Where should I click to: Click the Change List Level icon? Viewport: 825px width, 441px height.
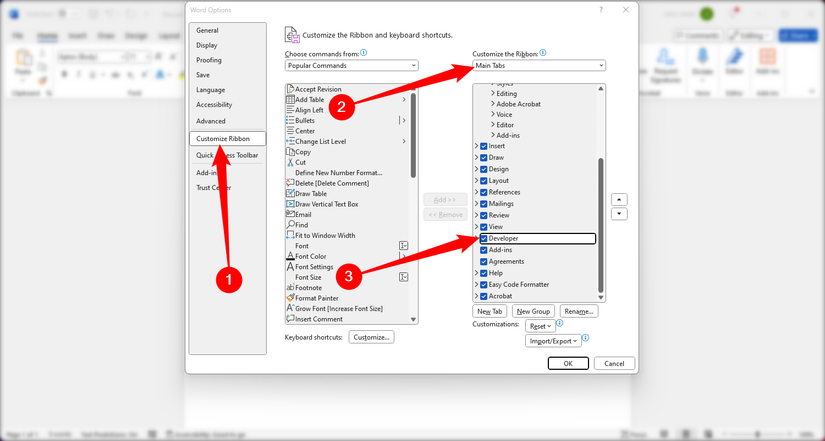pos(290,142)
